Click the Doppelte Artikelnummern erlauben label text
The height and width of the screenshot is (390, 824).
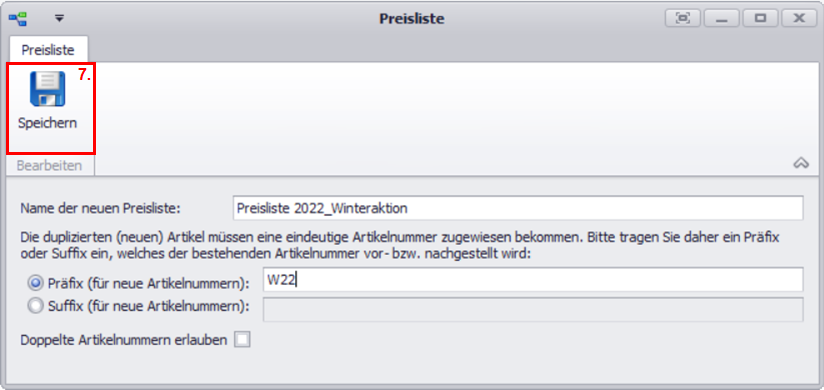pos(124,340)
